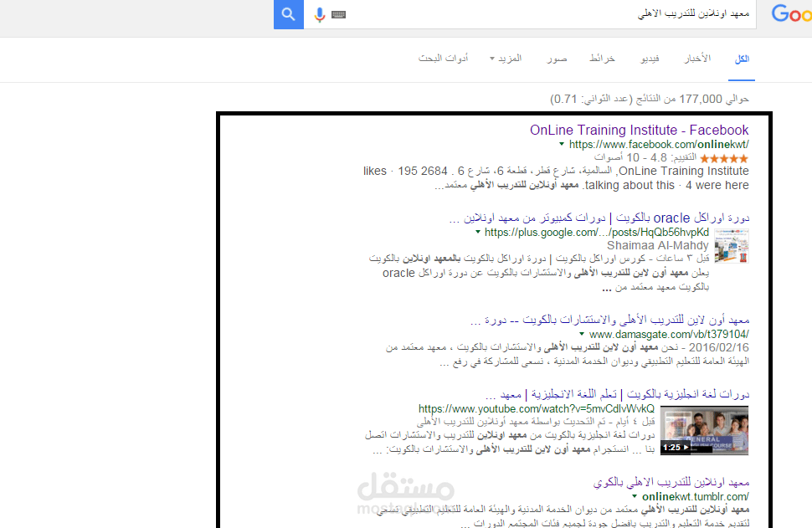812x528 pixels.
Task: Expand arrow beside plus.google.com URL
Action: [x=478, y=232]
